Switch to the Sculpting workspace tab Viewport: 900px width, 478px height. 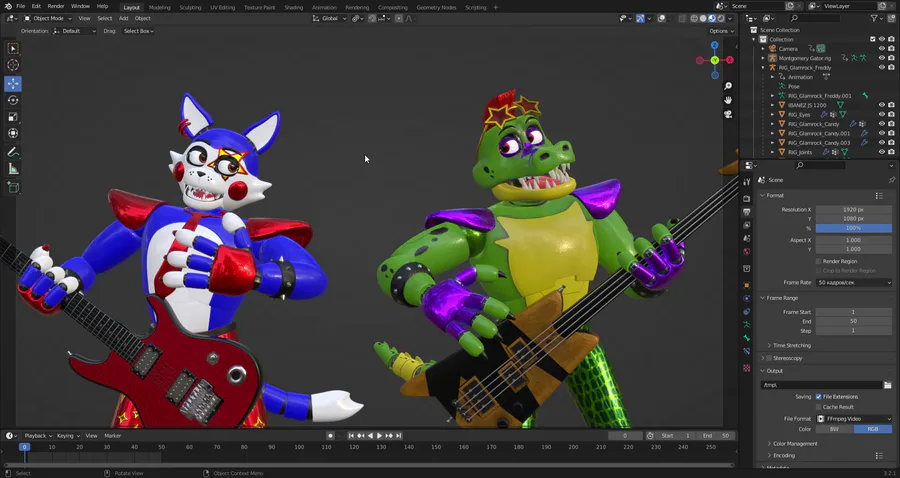pos(190,7)
